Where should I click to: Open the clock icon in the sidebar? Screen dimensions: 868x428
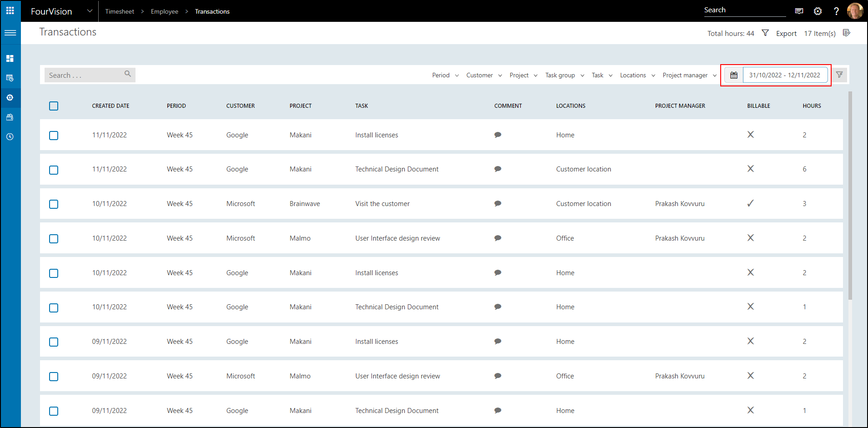pyautogui.click(x=10, y=136)
